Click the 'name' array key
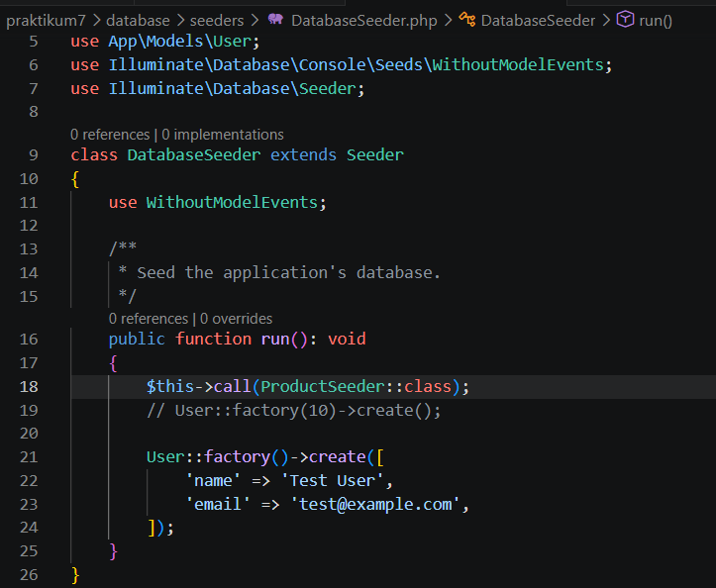 213,481
